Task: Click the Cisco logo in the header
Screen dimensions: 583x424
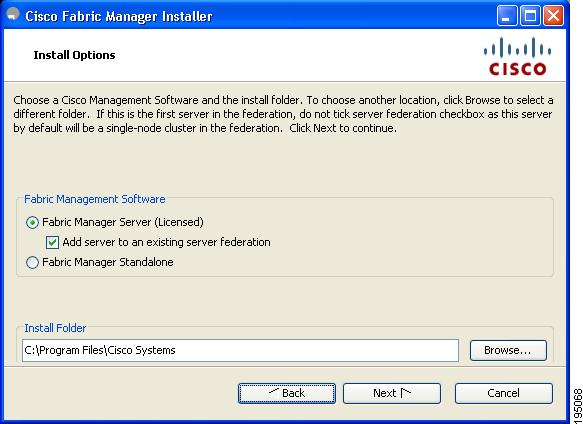Action: coord(517,56)
